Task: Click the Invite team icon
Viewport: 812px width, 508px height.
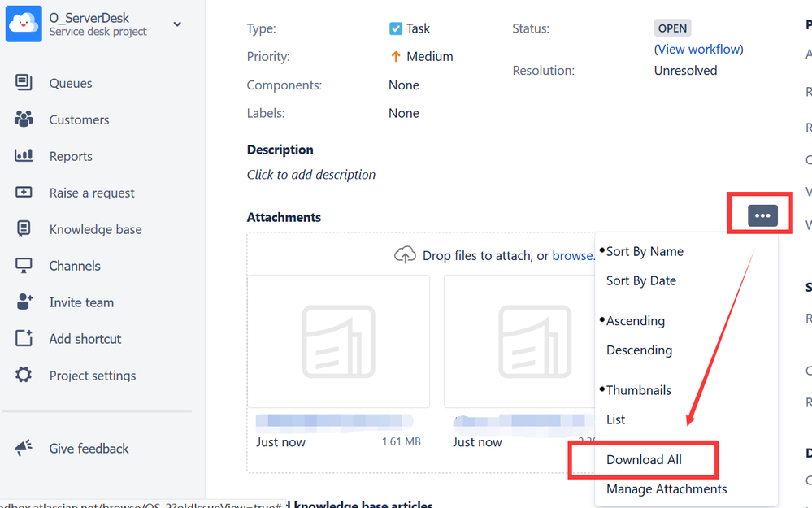Action: (x=24, y=302)
